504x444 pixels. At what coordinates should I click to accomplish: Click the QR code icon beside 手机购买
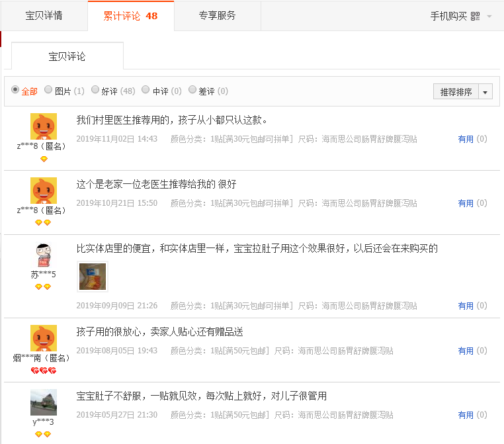[x=475, y=17]
